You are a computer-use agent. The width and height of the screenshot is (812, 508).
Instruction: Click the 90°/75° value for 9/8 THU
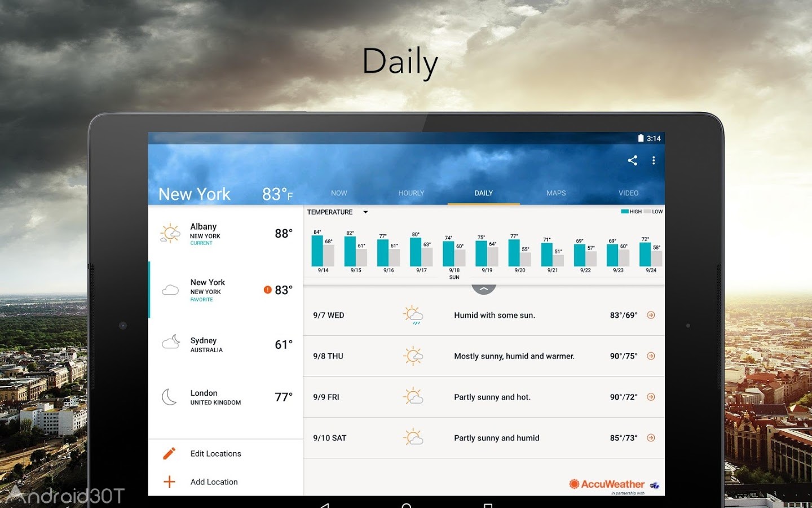(624, 356)
